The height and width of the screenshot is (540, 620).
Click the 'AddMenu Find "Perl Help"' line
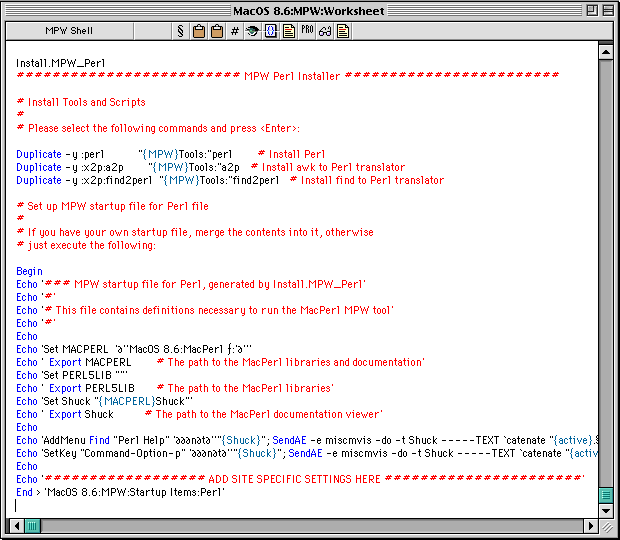point(307,440)
